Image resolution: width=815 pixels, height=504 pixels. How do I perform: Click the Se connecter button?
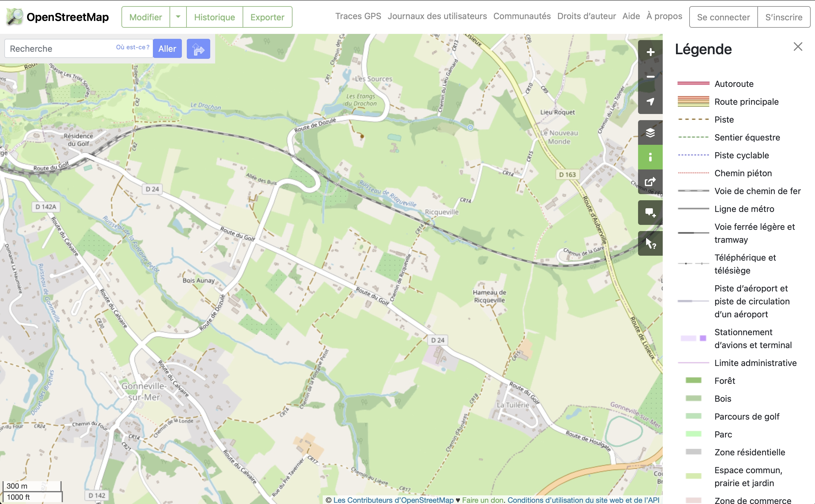(723, 17)
